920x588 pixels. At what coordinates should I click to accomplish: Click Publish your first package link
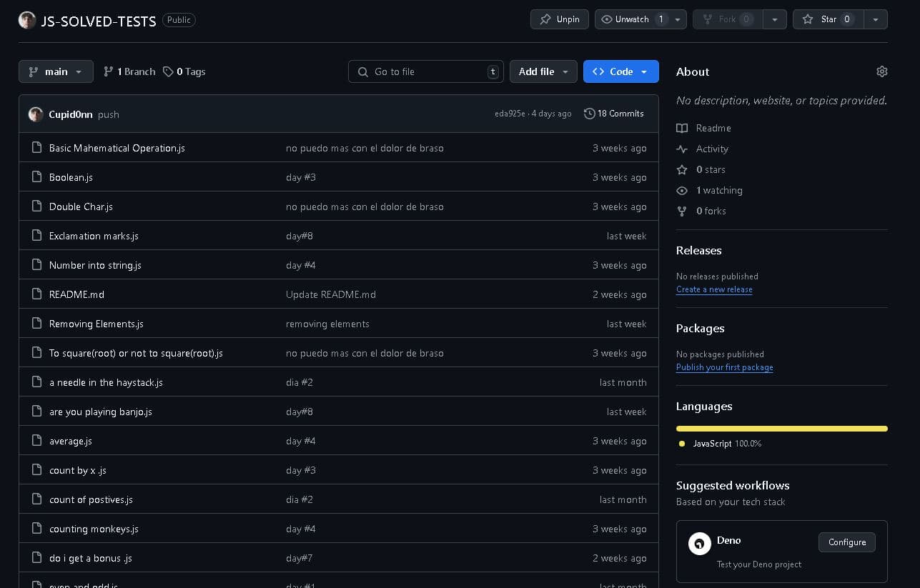[x=725, y=367]
